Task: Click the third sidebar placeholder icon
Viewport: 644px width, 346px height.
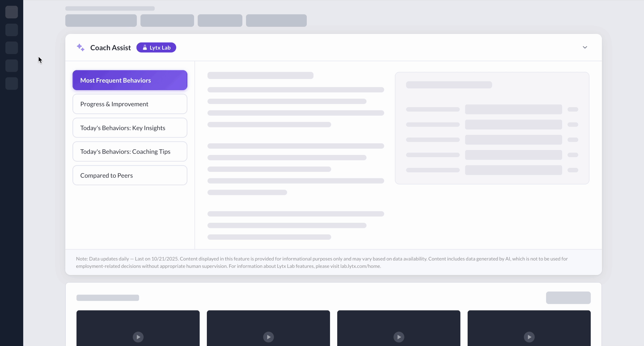Action: coord(12,48)
